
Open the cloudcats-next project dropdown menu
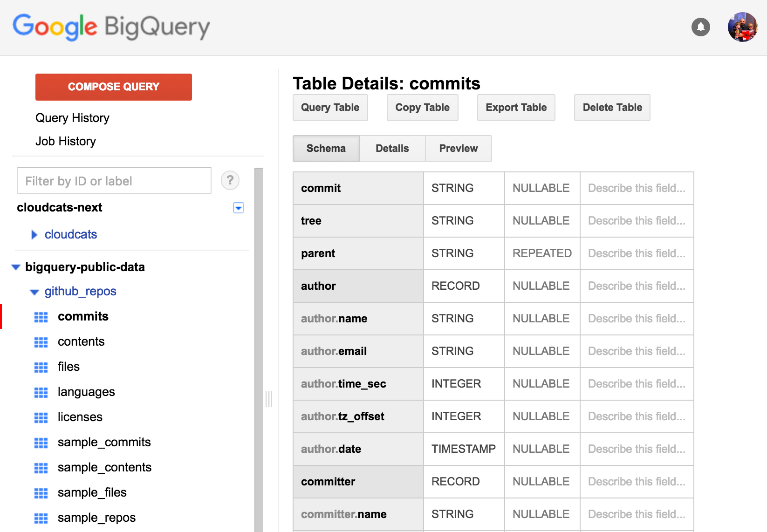(239, 208)
